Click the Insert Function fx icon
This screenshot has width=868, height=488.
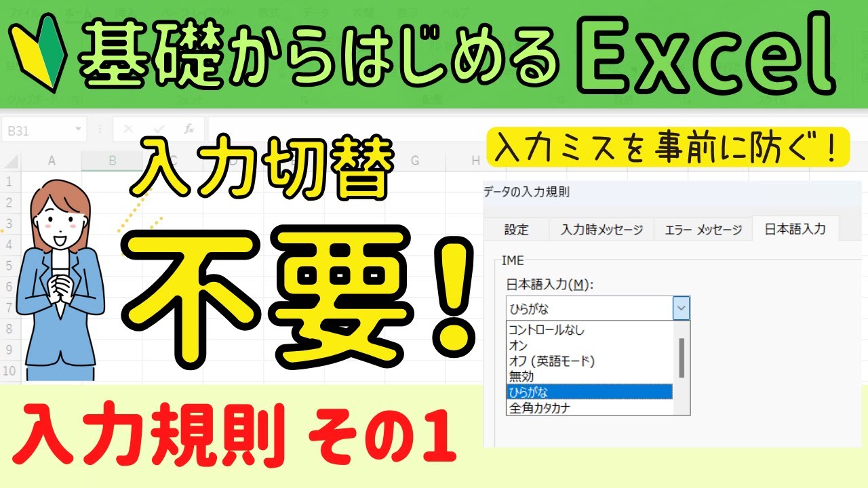[189, 129]
